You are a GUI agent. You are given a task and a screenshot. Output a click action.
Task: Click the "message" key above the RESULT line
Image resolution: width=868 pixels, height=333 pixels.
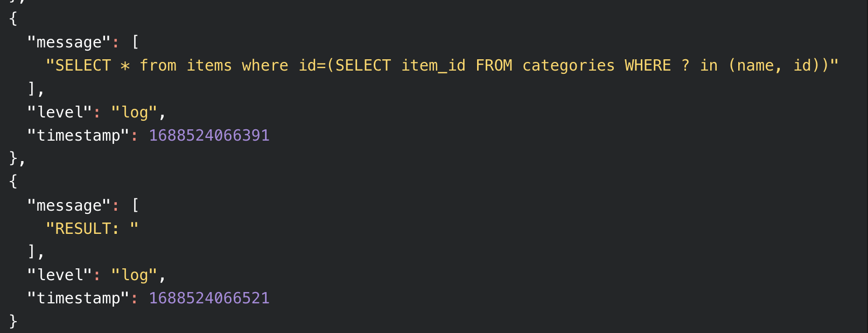[69, 205]
